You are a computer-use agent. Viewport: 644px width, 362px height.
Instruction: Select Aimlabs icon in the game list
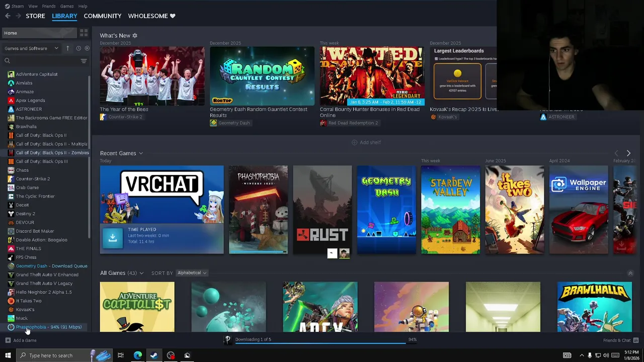point(11,83)
